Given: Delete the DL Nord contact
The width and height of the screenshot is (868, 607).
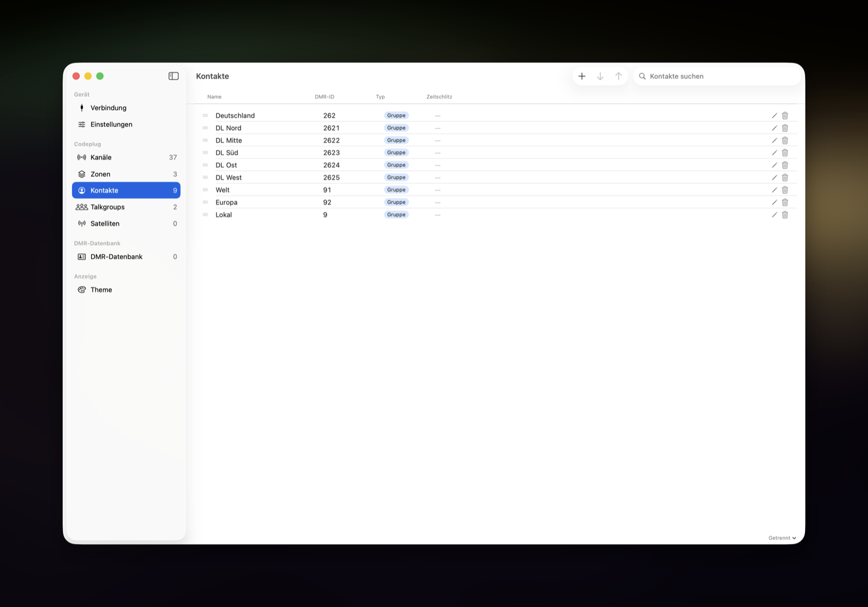Looking at the screenshot, I should point(785,128).
